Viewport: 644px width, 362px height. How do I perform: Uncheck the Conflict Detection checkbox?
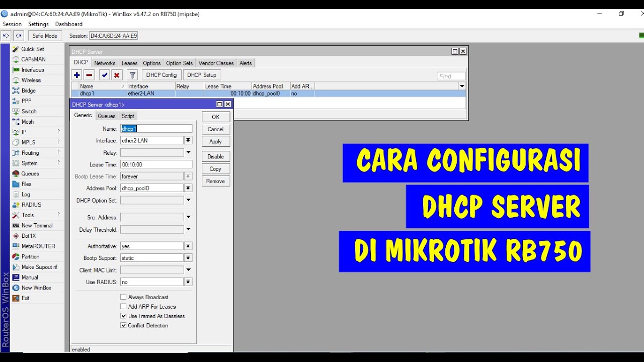pyautogui.click(x=123, y=325)
